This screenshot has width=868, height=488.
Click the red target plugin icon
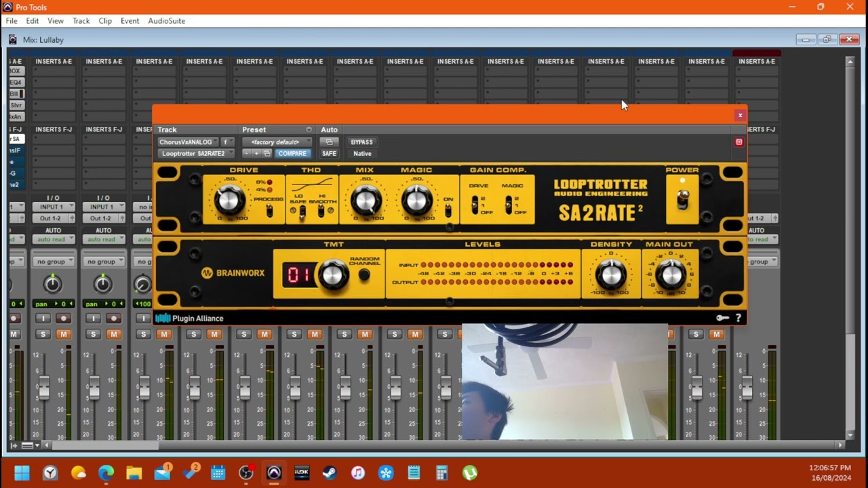[739, 142]
